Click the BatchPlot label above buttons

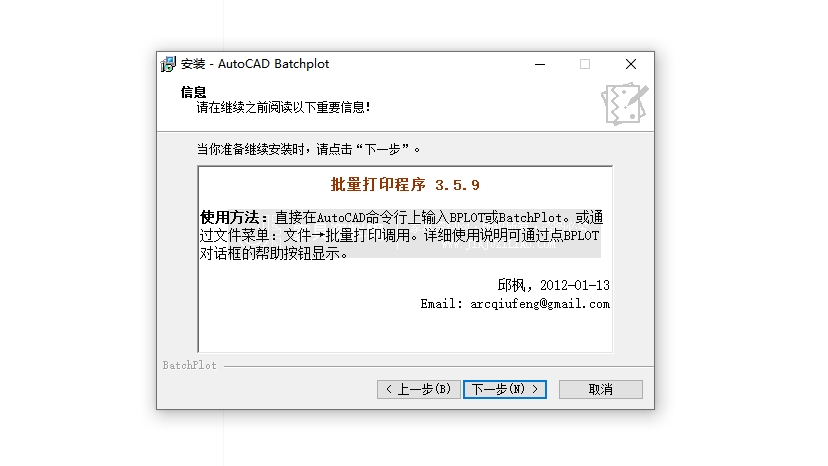point(190,365)
